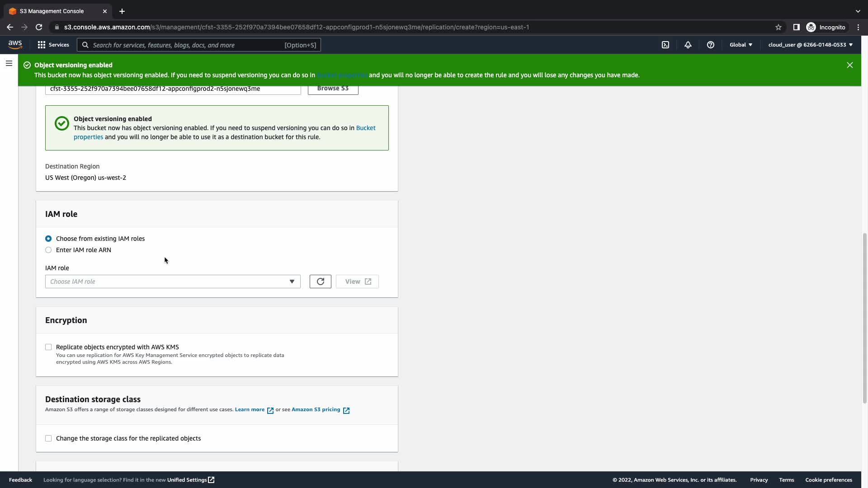Viewport: 868px width, 488px height.
Task: Select Enter IAM role ARN option
Action: click(x=48, y=250)
